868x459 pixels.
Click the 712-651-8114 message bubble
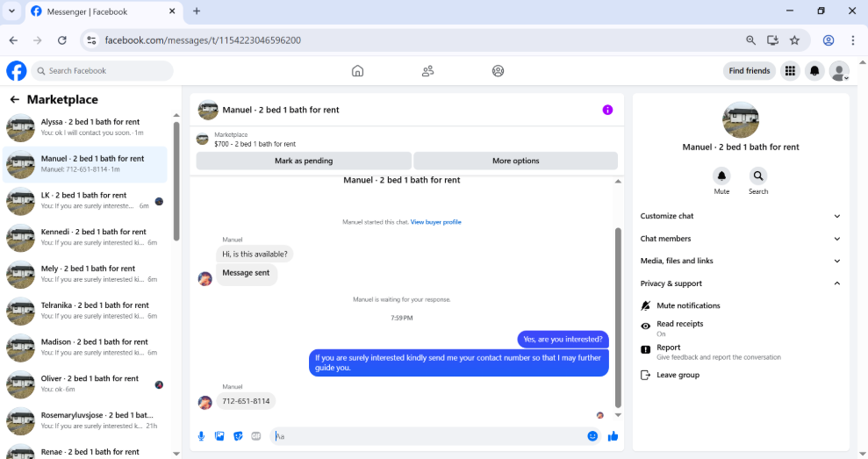coord(246,401)
